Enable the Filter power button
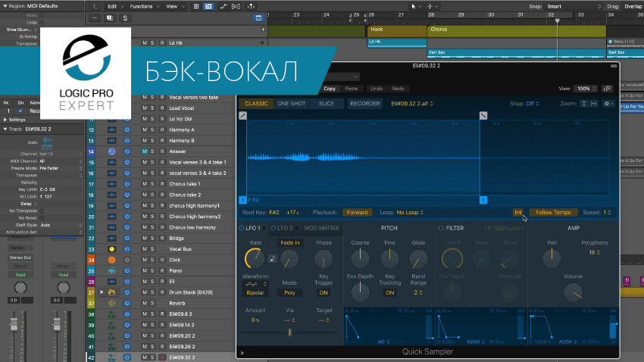The width and height of the screenshot is (644, 362). [x=441, y=228]
